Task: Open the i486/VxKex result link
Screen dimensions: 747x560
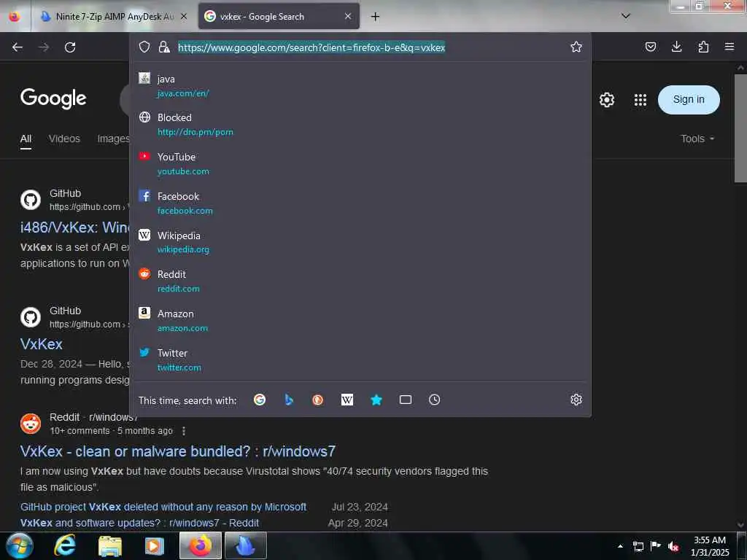Action: 75,227
